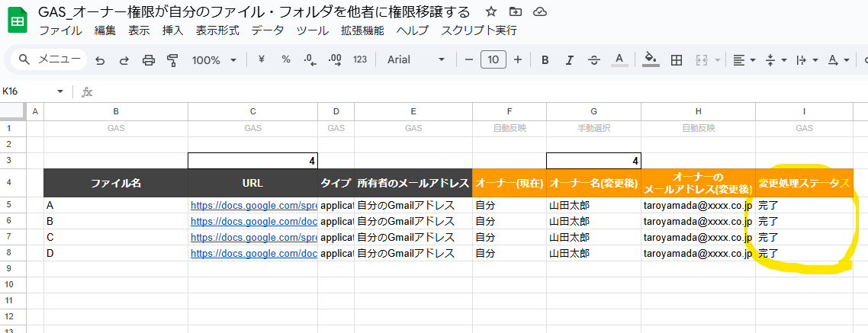Image resolution: width=868 pixels, height=333 pixels.
Task: Click the Google Sheets home icon
Action: click(17, 21)
